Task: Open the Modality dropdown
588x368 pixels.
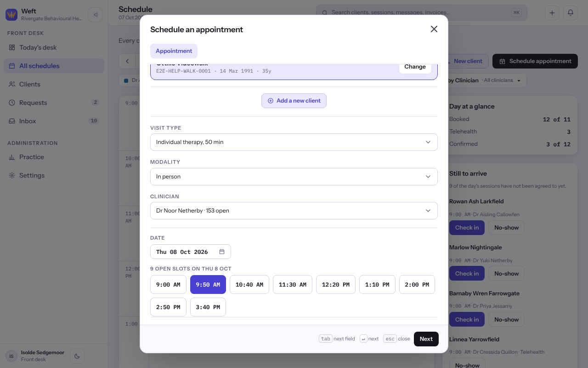Action: click(x=294, y=177)
